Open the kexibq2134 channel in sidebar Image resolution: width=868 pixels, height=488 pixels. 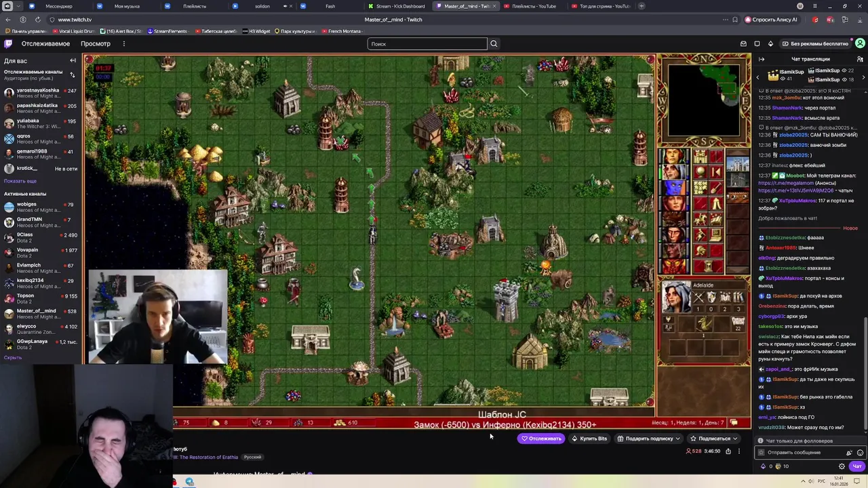coord(41,283)
